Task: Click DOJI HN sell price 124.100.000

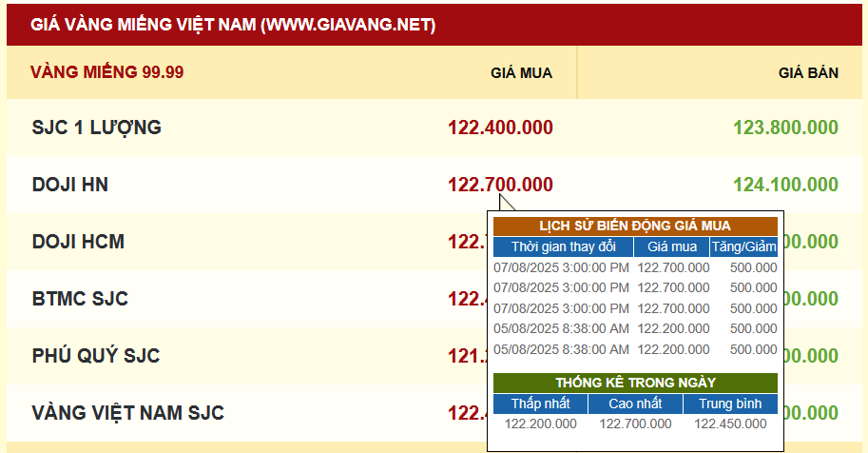Action: click(785, 185)
